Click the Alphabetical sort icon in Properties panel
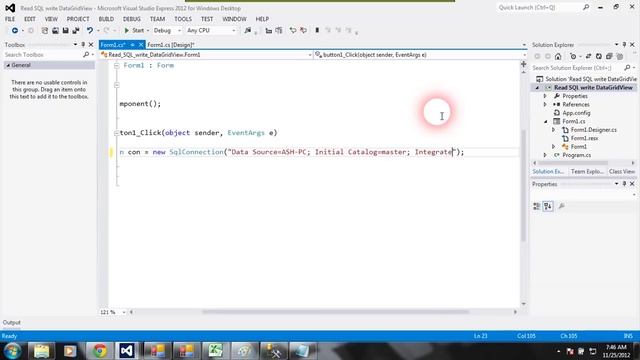 click(x=548, y=207)
